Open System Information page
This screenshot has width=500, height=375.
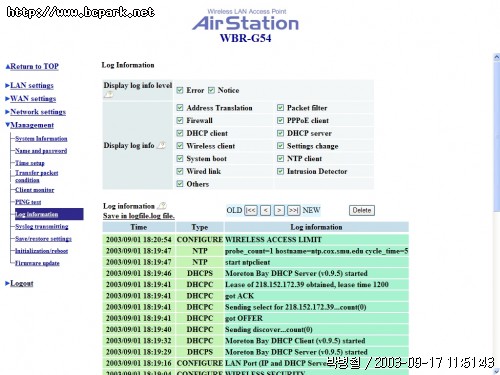(x=41, y=139)
